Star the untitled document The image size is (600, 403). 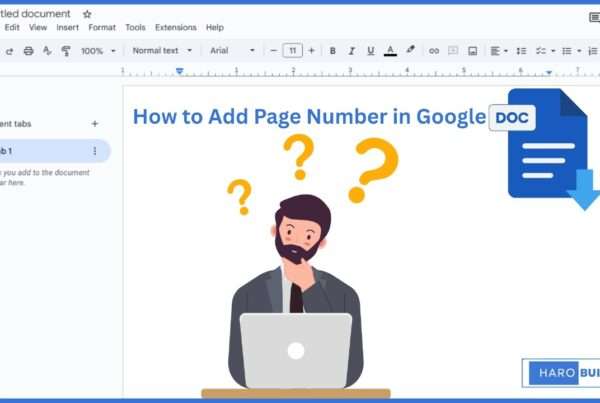[x=87, y=14]
